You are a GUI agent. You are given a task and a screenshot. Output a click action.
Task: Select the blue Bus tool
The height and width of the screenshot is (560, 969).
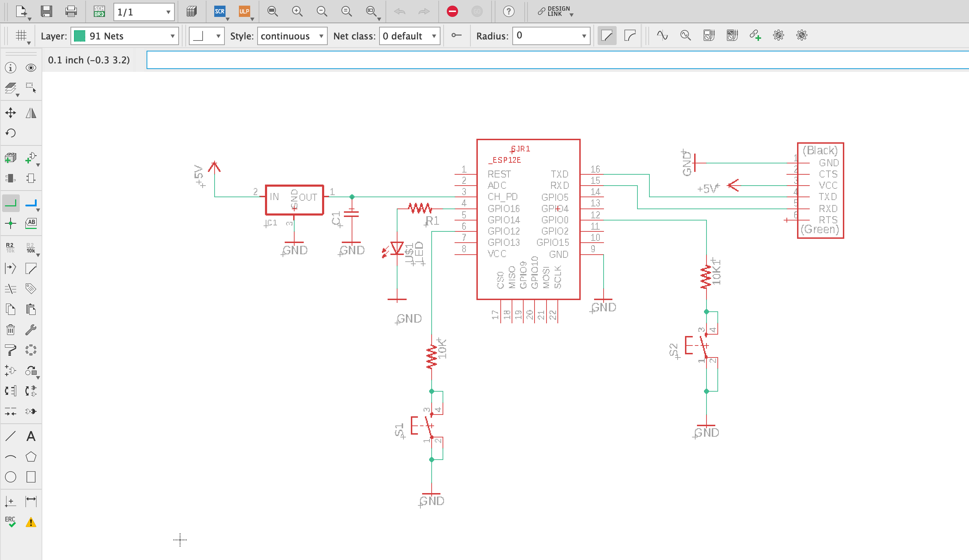point(31,203)
